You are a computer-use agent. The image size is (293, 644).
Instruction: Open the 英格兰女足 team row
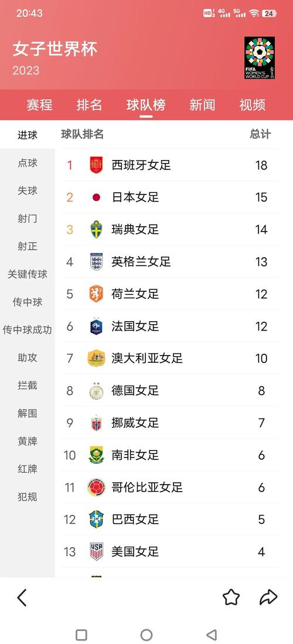tap(171, 261)
